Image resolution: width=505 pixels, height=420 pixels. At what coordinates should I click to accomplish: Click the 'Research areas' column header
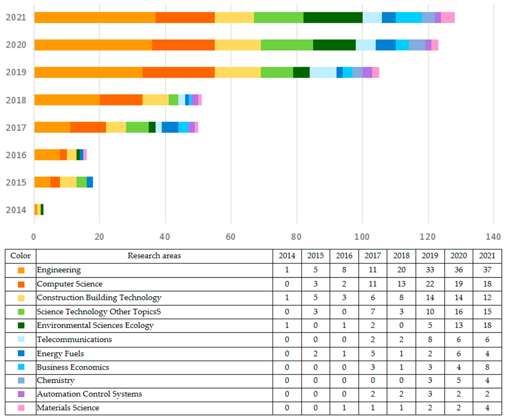[154, 256]
